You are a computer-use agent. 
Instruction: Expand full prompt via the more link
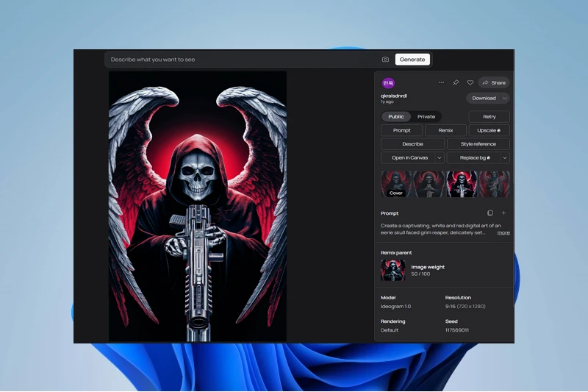coord(503,232)
